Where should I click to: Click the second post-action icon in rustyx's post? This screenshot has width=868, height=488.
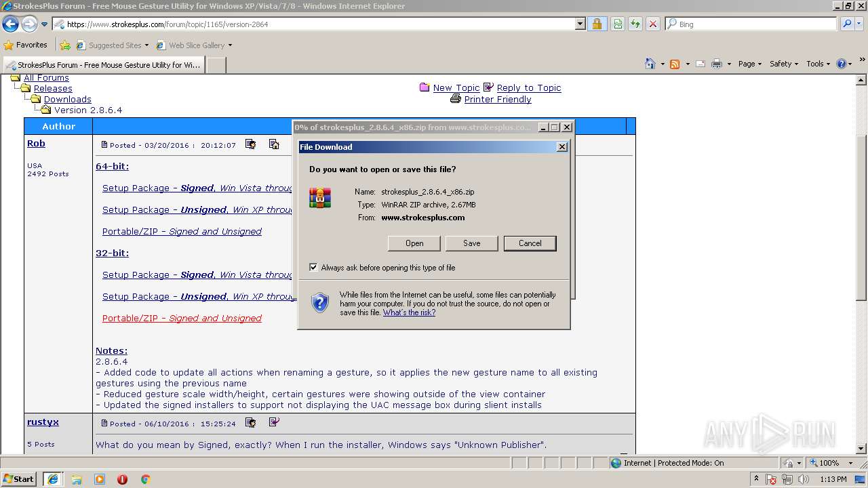click(x=274, y=422)
